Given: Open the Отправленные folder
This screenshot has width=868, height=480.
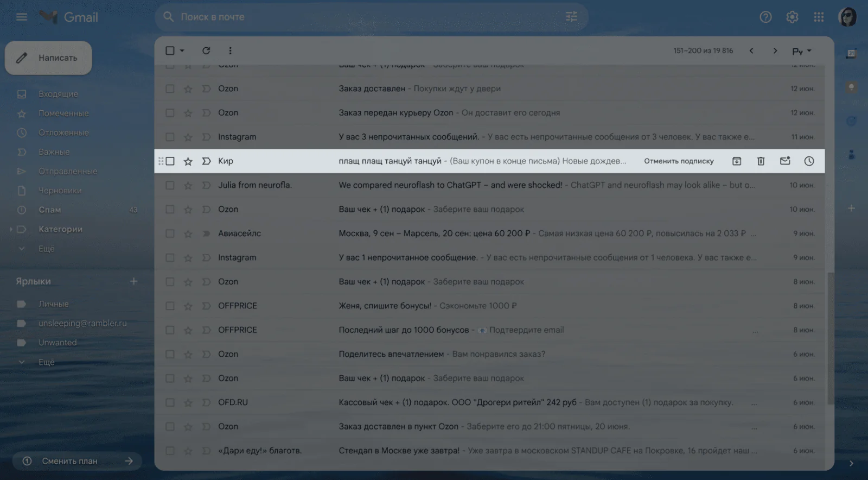Looking at the screenshot, I should tap(68, 171).
